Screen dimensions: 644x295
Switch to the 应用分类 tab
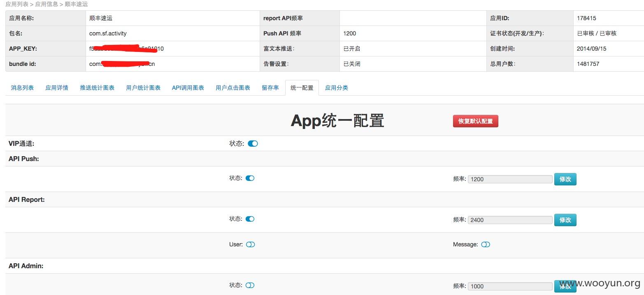[337, 88]
